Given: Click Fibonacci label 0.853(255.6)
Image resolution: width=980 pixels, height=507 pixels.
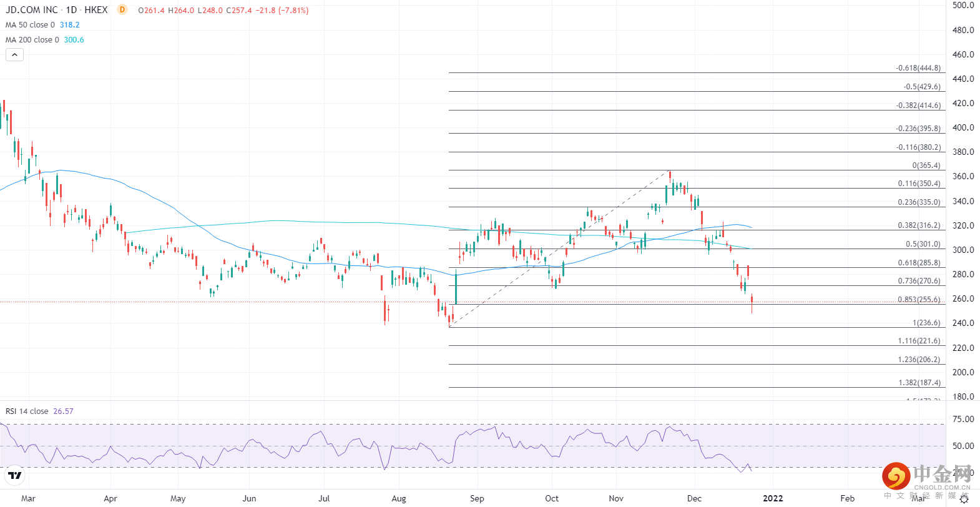Looking at the screenshot, I should [919, 300].
